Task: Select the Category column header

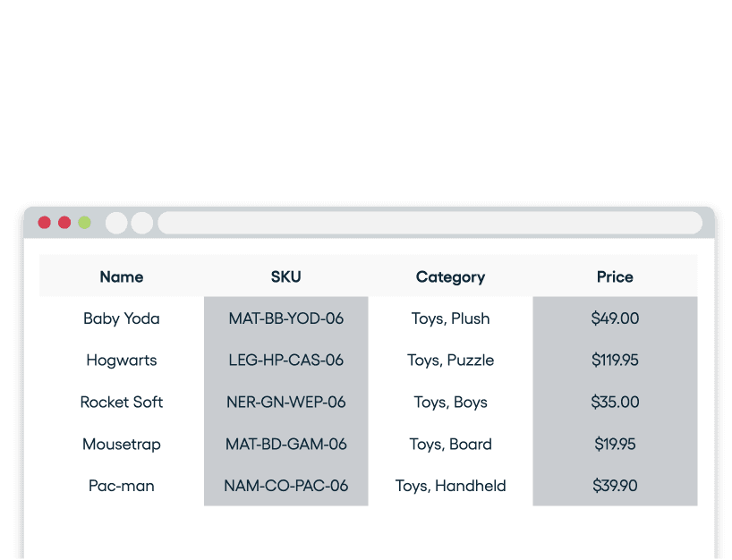Action: tap(450, 277)
